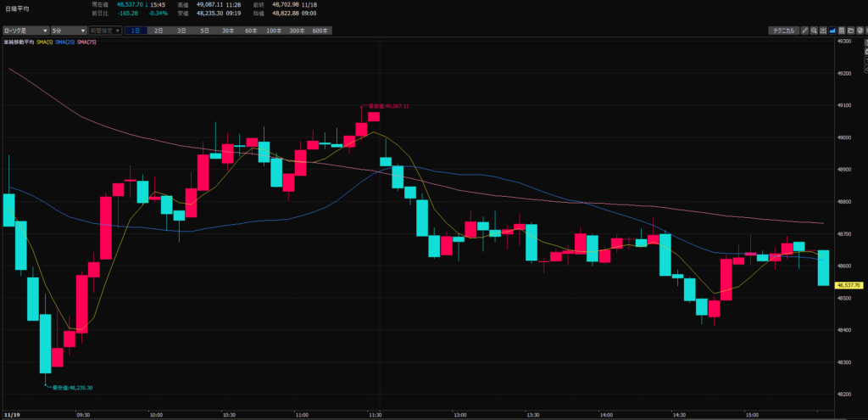Viewport: 868px width, 420px height.
Task: Select the 1日 range tab
Action: click(x=136, y=31)
